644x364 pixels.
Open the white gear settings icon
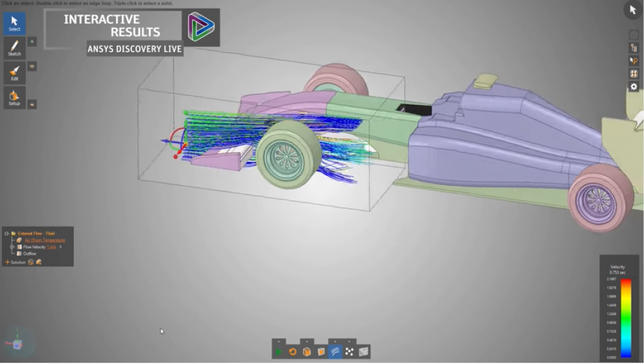point(633,87)
